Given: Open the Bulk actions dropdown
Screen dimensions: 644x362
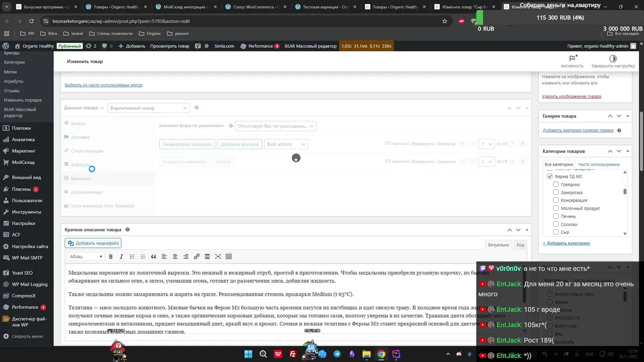Looking at the screenshot, I should point(285,144).
